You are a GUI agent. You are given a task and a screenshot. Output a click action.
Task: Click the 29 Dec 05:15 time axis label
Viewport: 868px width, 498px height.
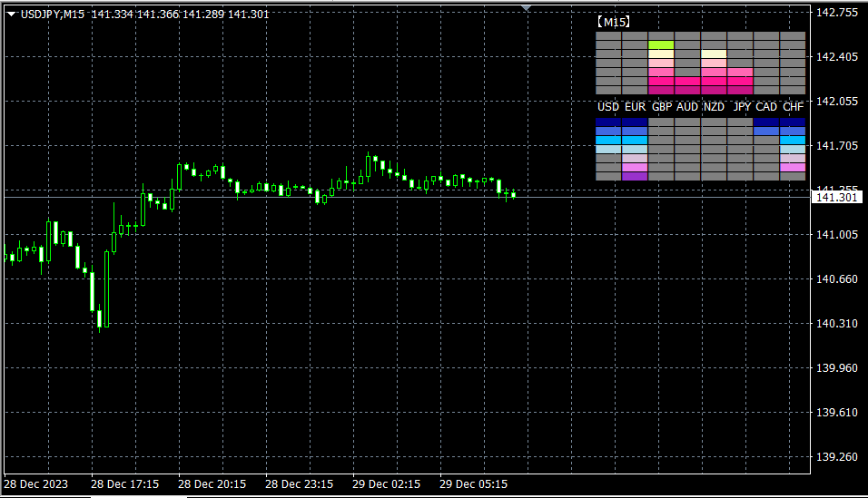[x=473, y=484]
